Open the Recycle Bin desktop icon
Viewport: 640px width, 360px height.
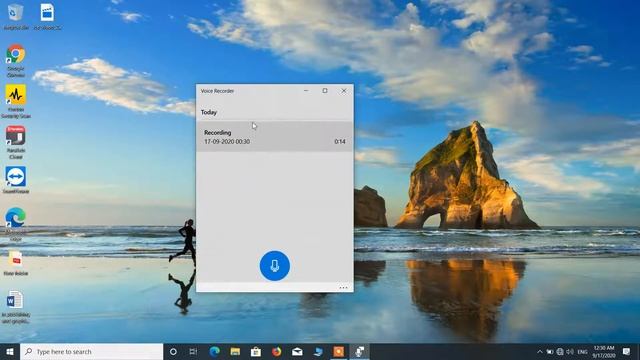16,17
